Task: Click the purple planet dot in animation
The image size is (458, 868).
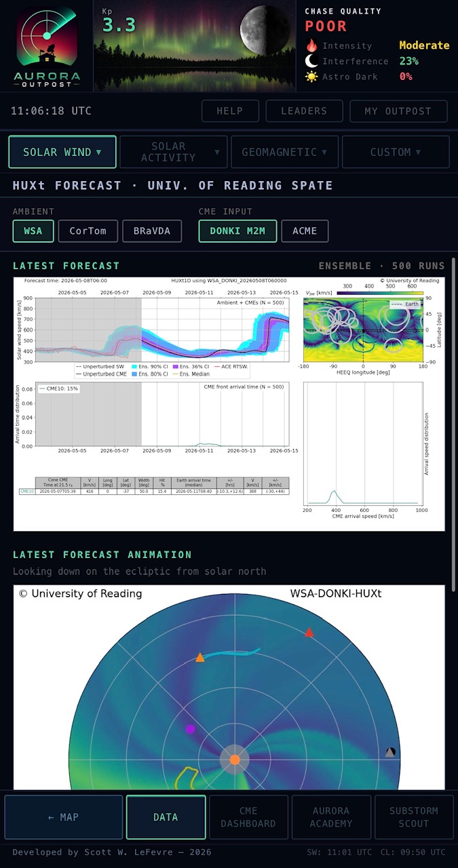Action: pyautogui.click(x=191, y=729)
